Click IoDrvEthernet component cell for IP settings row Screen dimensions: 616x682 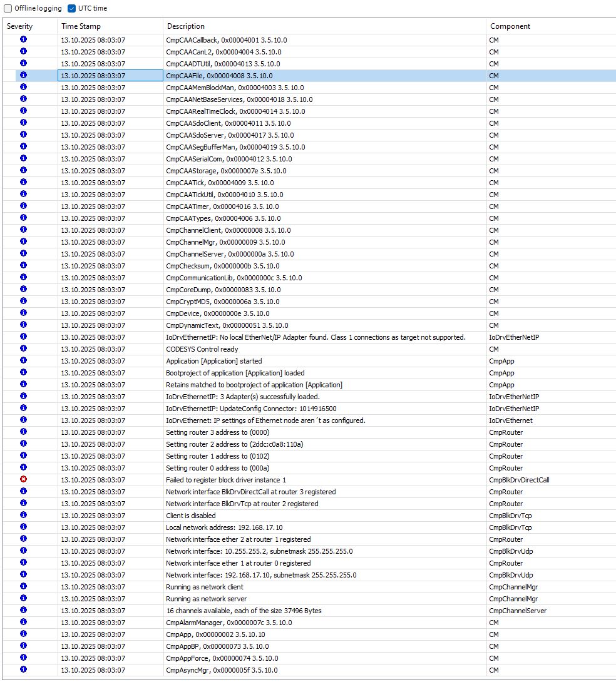click(x=510, y=420)
